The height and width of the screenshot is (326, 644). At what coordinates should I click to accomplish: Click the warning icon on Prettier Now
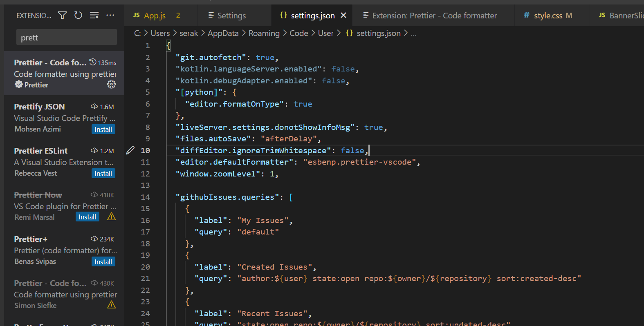tap(111, 217)
